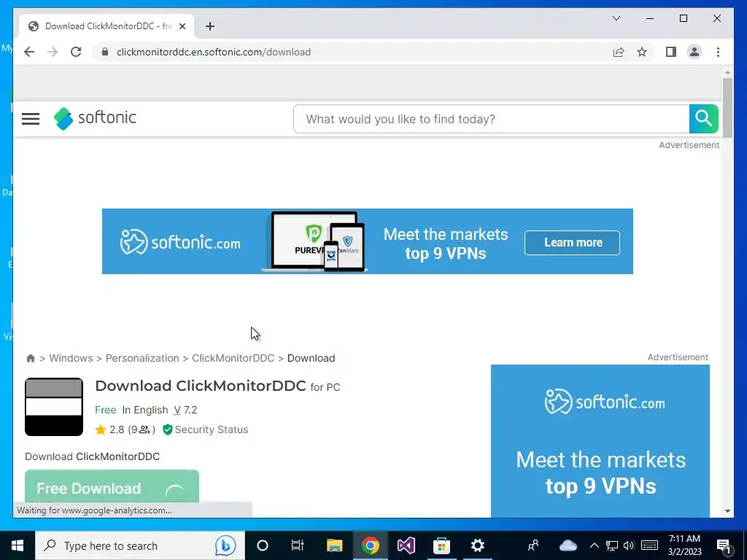Click the teal search magnifier button

(704, 119)
